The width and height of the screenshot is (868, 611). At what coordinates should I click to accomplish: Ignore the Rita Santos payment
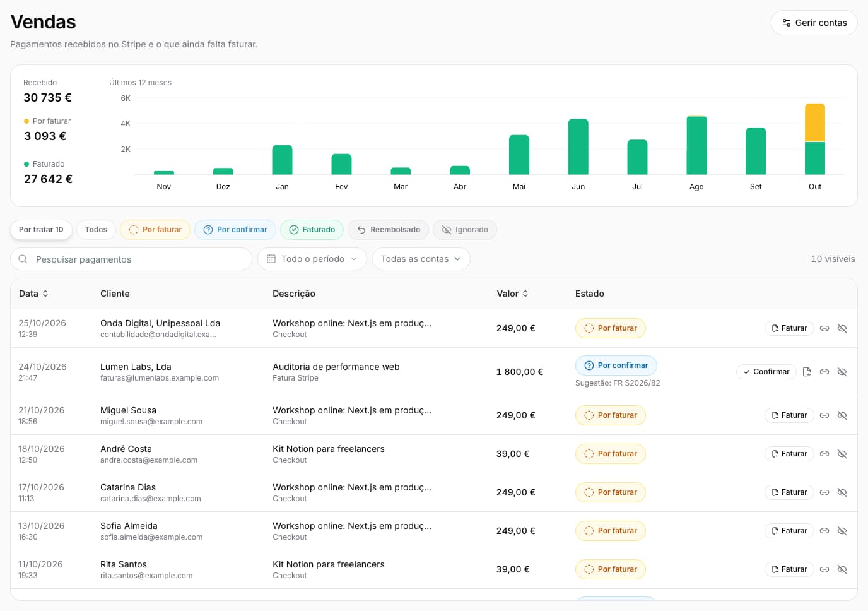point(842,569)
